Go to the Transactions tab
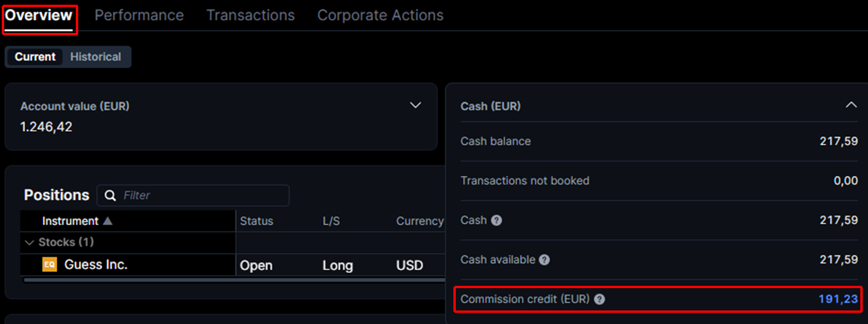This screenshot has width=868, height=324. pyautogui.click(x=251, y=15)
